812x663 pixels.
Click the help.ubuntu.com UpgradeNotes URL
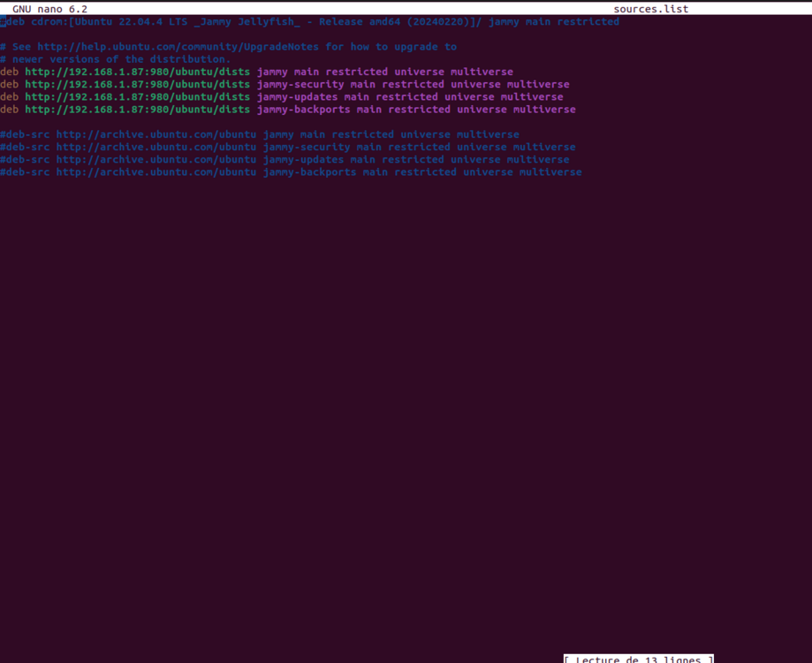point(178,47)
